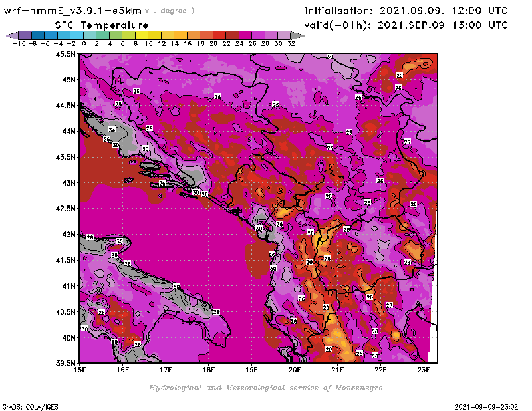The height and width of the screenshot is (411, 532).
Task: Pick the legend swatch between -2 and 0
Action: pos(76,35)
